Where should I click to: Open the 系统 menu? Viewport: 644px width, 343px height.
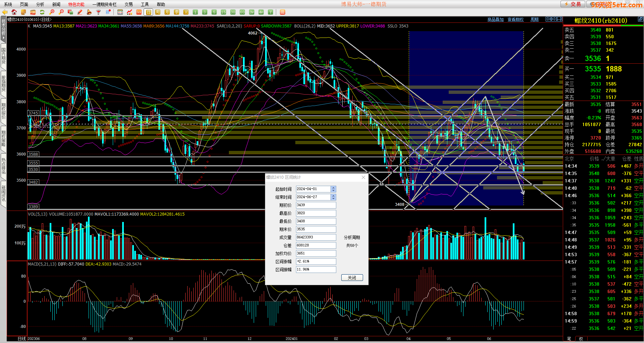tap(8, 4)
